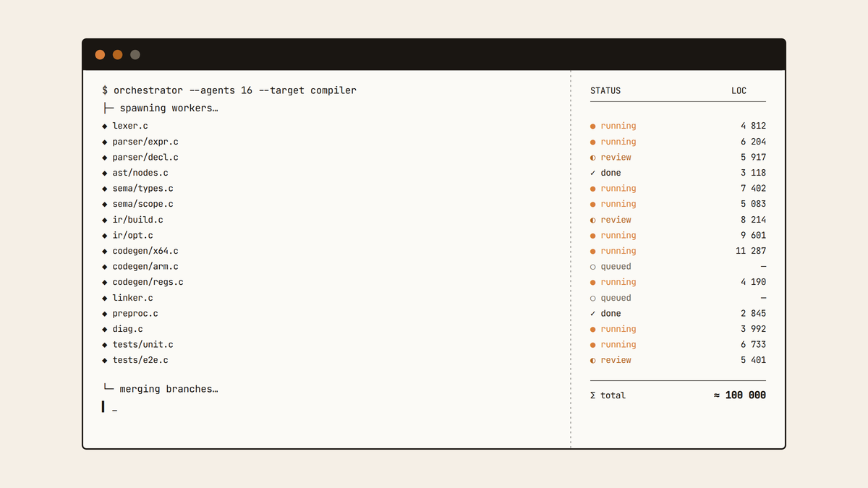868x488 pixels.
Task: Click the diamond bullet beside ir/opt.c
Action: coord(105,236)
